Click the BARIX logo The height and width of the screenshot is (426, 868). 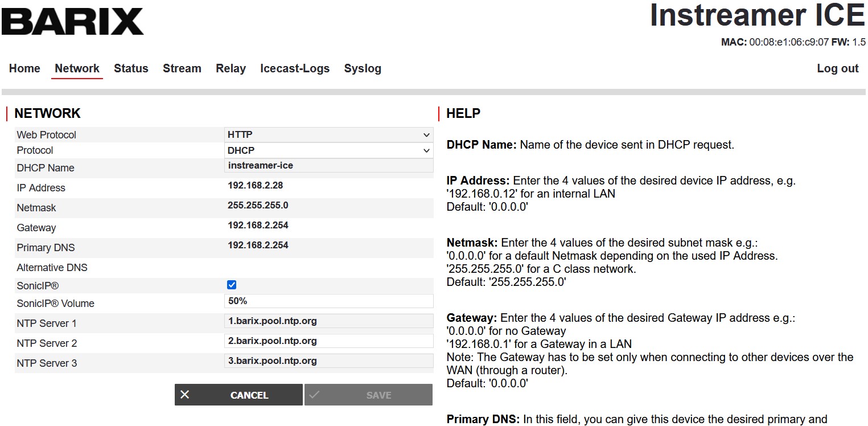tap(73, 22)
